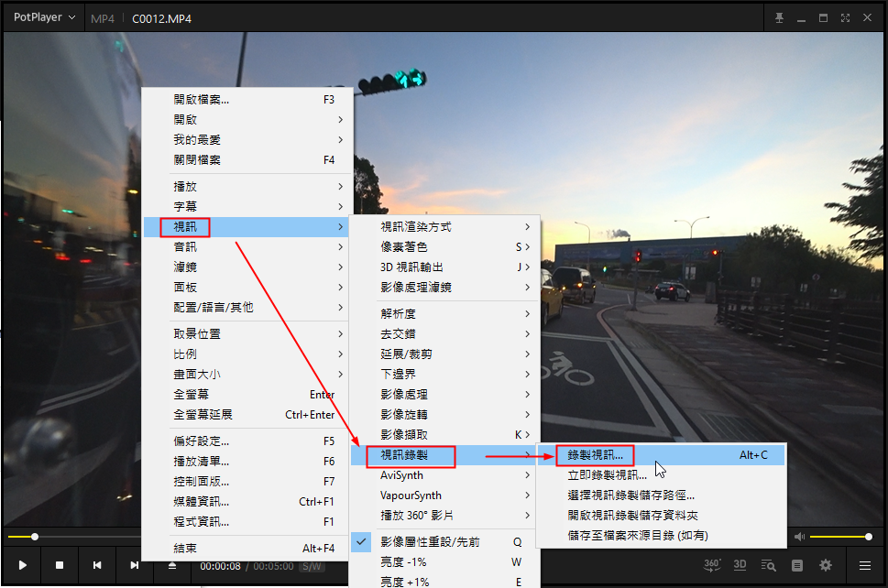Choose 開啟視訊錄製儲存資料夾
The height and width of the screenshot is (588, 888).
click(662, 516)
